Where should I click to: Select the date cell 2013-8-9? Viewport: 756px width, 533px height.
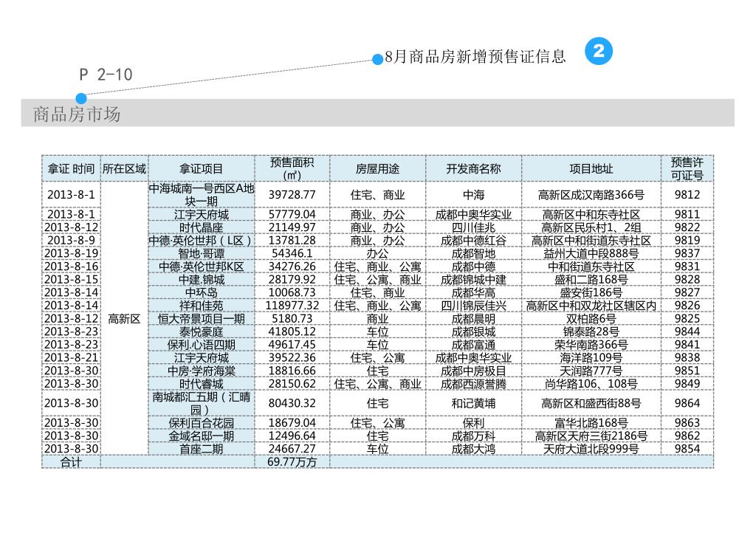pos(71,241)
